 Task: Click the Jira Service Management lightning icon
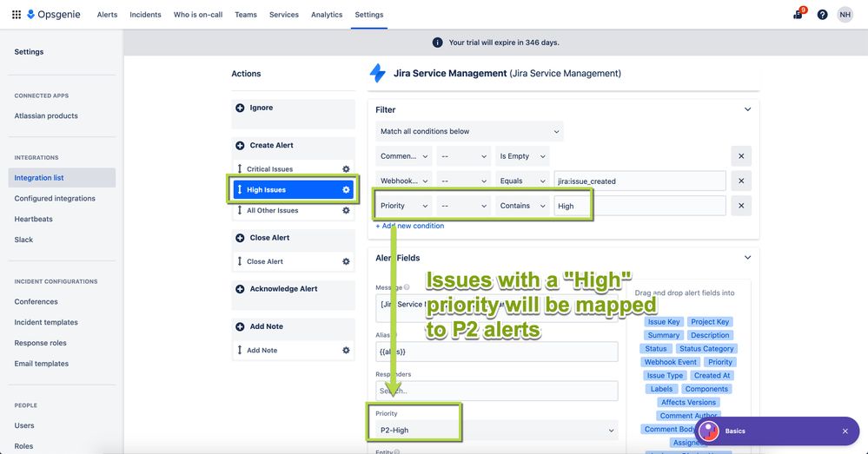(x=378, y=74)
